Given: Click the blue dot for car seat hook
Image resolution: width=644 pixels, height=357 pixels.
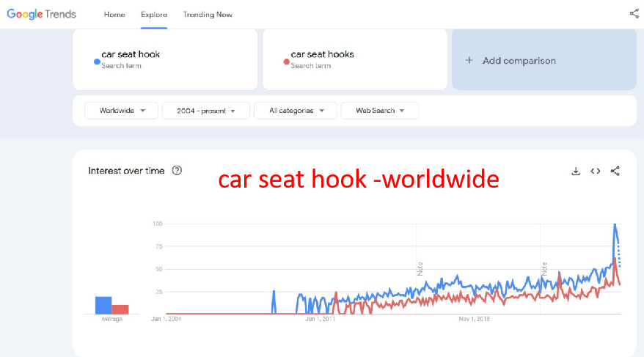Looking at the screenshot, I should pos(97,62).
